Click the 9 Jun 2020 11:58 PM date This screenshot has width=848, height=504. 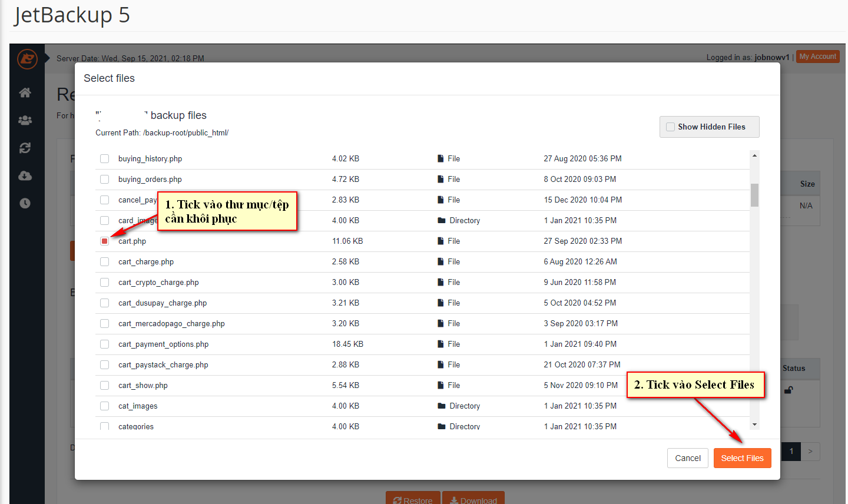[x=580, y=282]
